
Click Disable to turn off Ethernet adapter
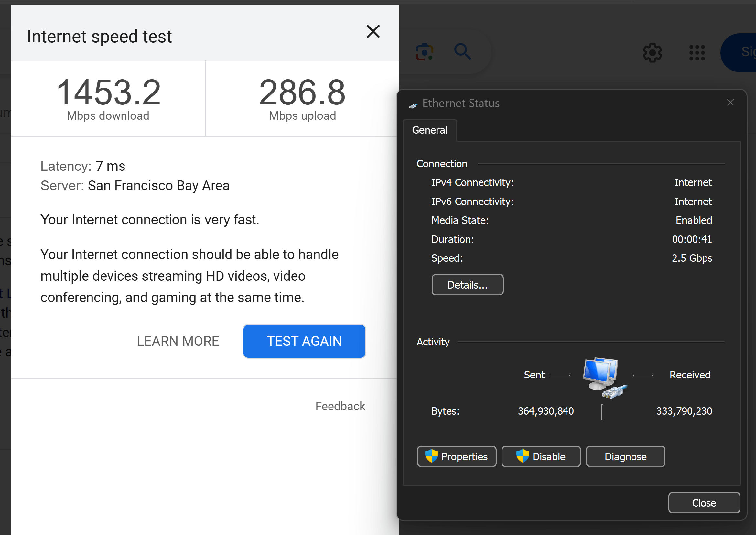coord(541,456)
